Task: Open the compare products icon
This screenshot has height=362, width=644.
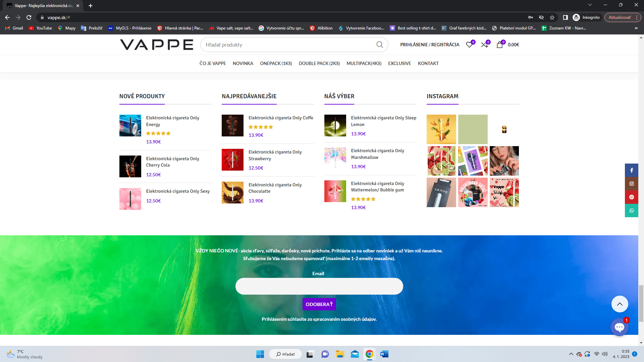Action: click(484, 45)
